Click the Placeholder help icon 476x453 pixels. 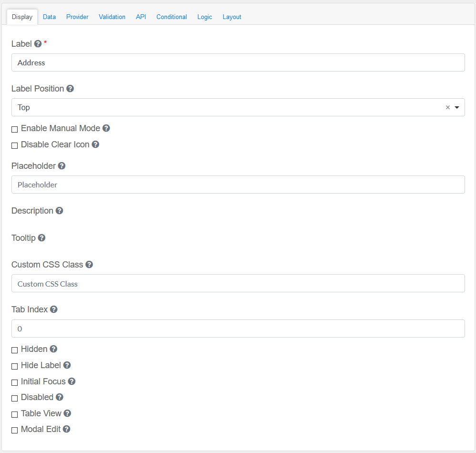62,166
